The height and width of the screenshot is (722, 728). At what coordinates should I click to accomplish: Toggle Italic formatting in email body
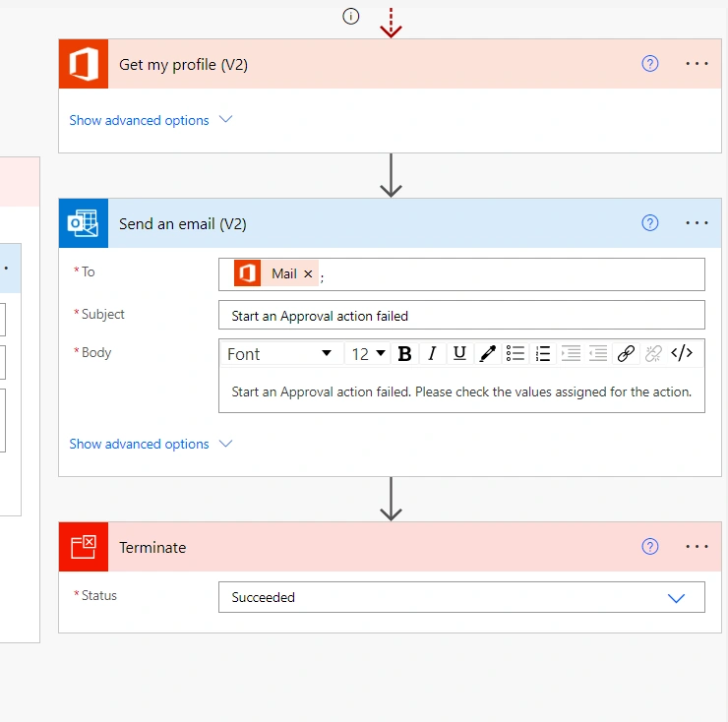432,354
